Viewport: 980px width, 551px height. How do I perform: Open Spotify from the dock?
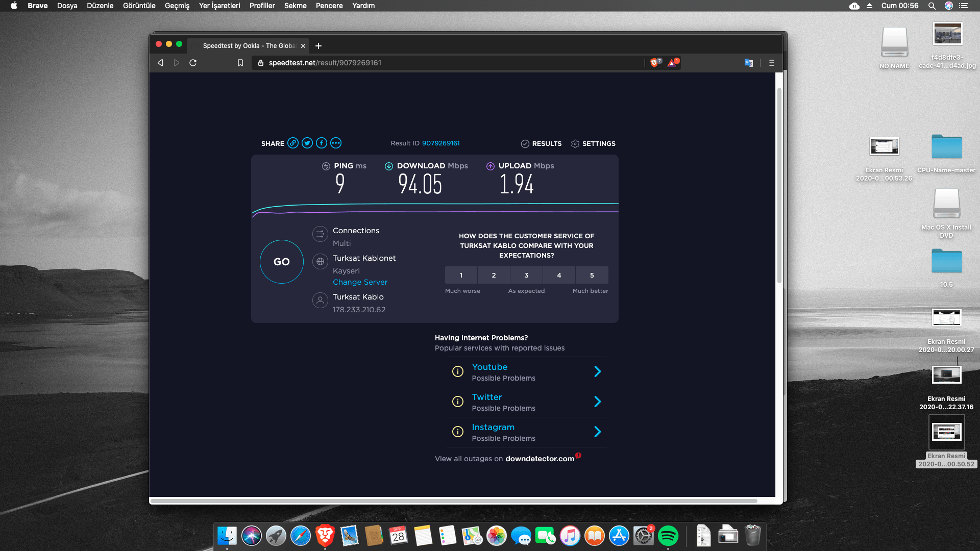[668, 536]
